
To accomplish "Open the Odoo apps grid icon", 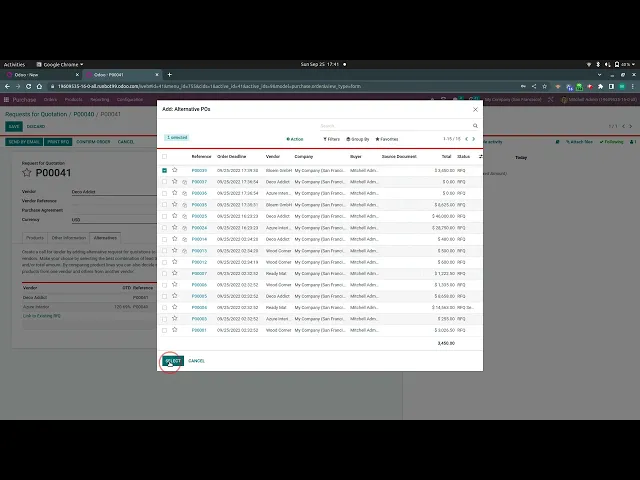I will [x=6, y=100].
